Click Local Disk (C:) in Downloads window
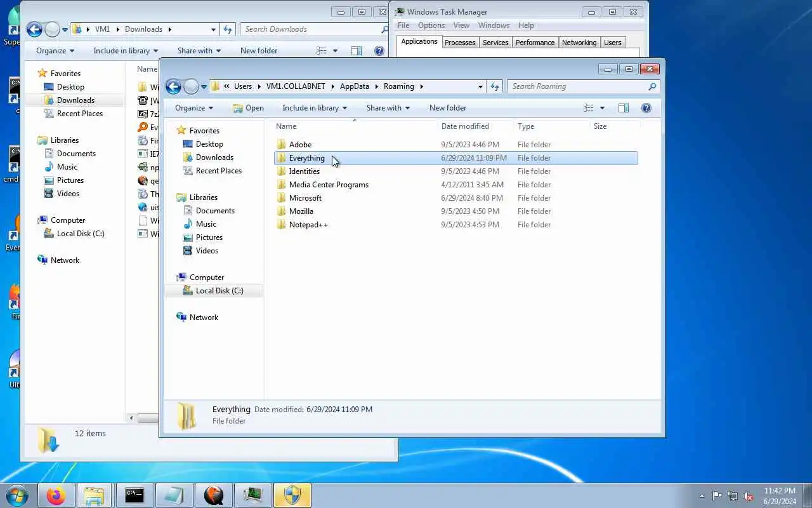The image size is (812, 508). click(80, 234)
